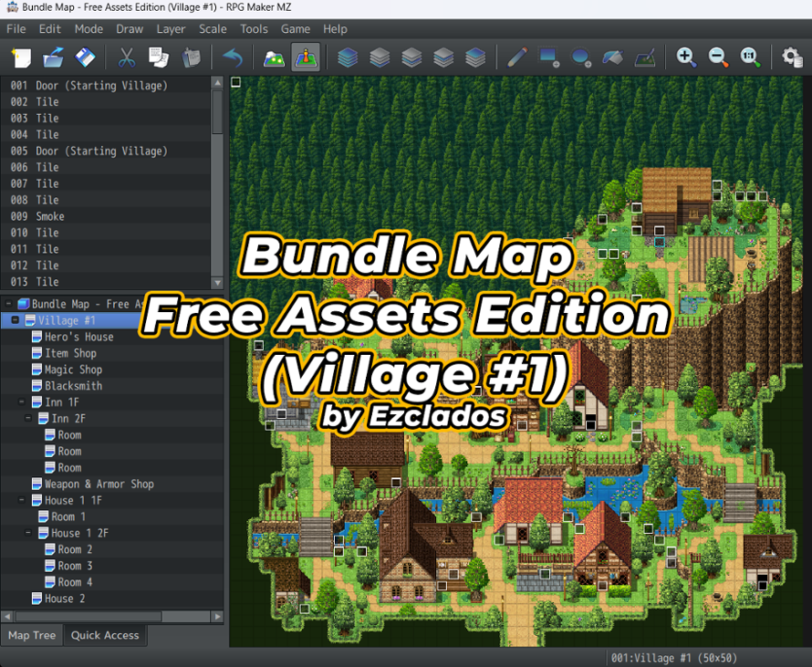Viewport: 812px width, 667px height.
Task: Switch to Event editing mode
Action: [307, 57]
